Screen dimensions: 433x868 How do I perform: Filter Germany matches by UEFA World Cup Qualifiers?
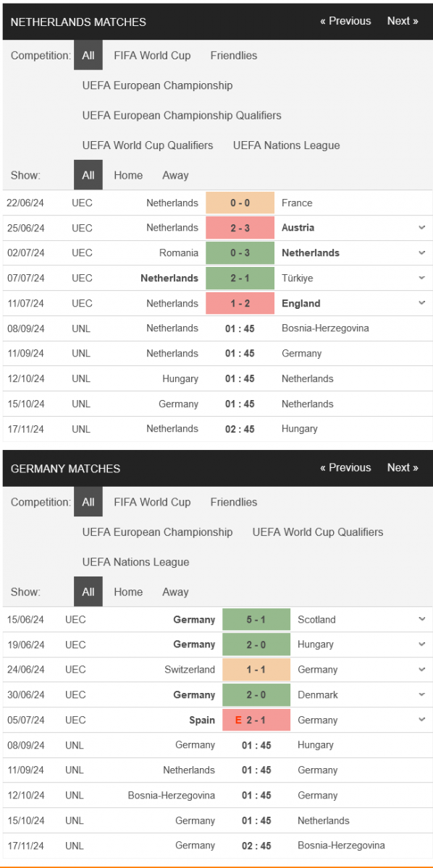[318, 532]
